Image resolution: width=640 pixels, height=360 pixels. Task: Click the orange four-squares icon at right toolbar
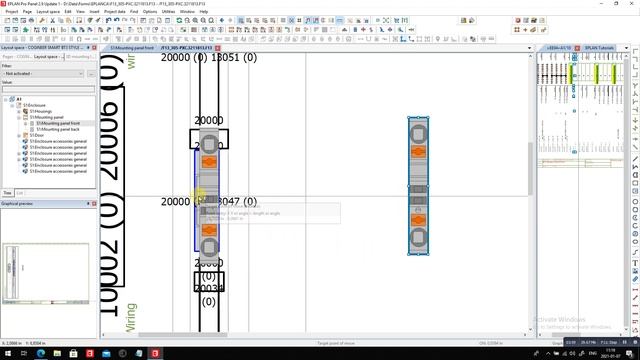517,30
